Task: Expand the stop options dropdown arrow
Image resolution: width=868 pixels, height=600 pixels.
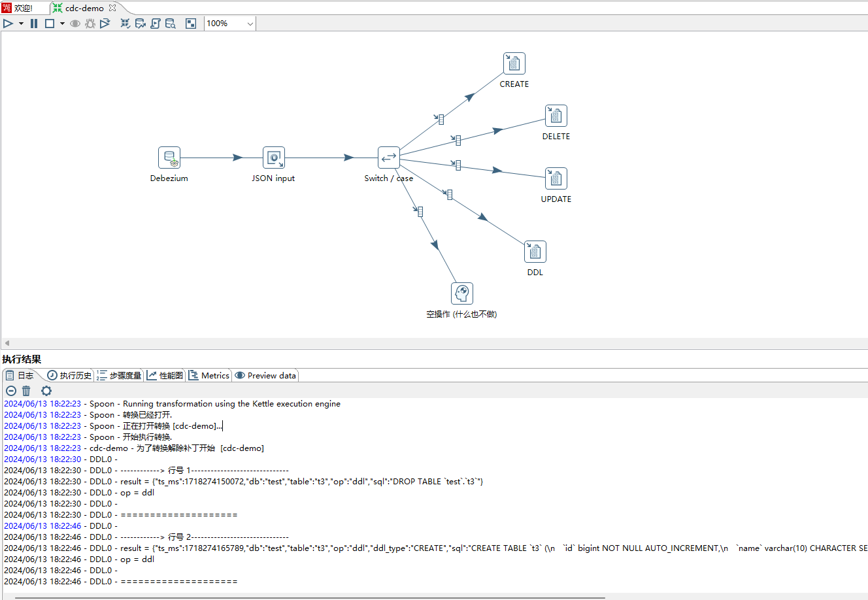Action: click(62, 24)
